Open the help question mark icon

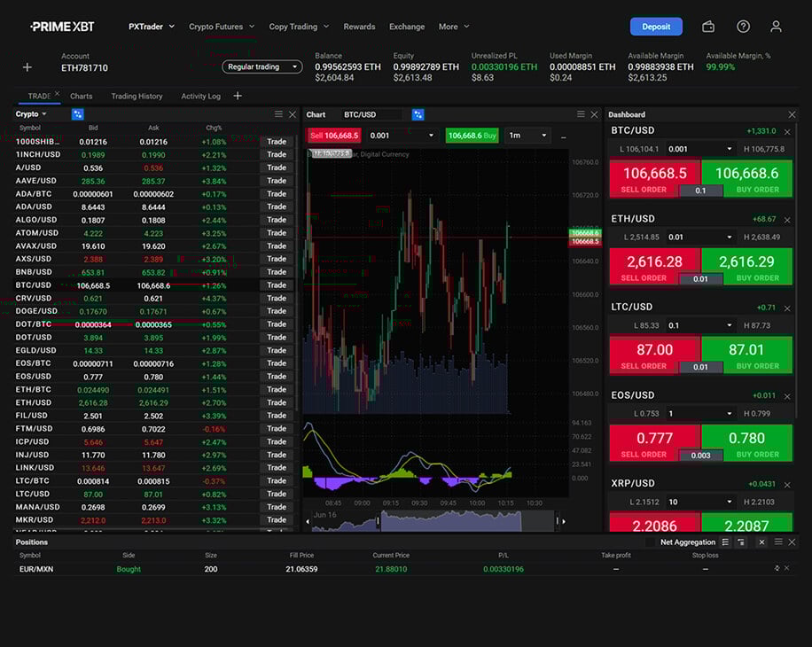point(743,27)
